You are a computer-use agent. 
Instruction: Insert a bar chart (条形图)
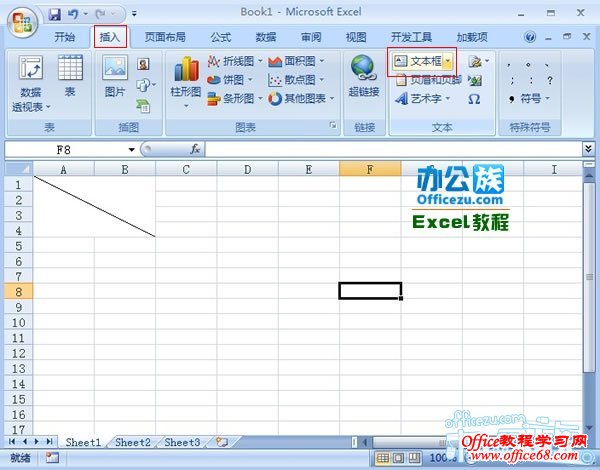235,98
